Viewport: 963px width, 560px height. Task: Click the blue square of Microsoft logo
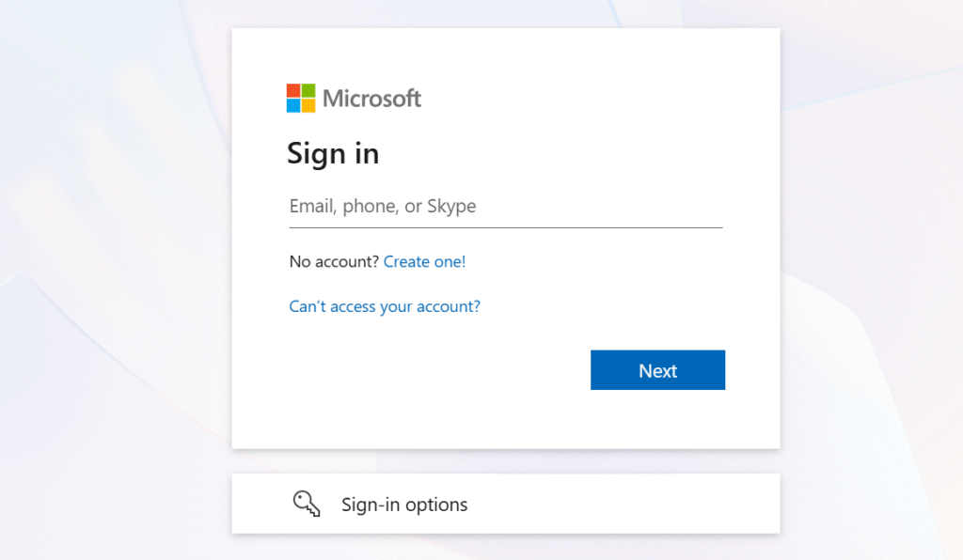pos(293,105)
